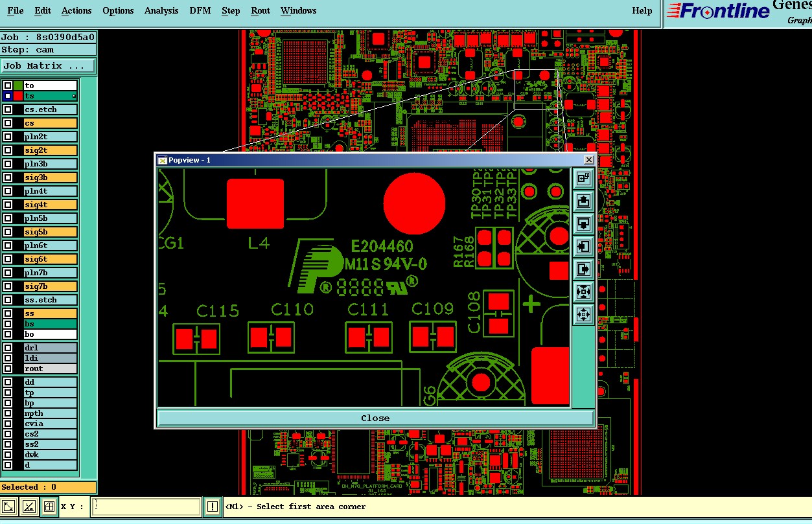Select the sig4t layer name
The image size is (812, 524).
(x=51, y=205)
